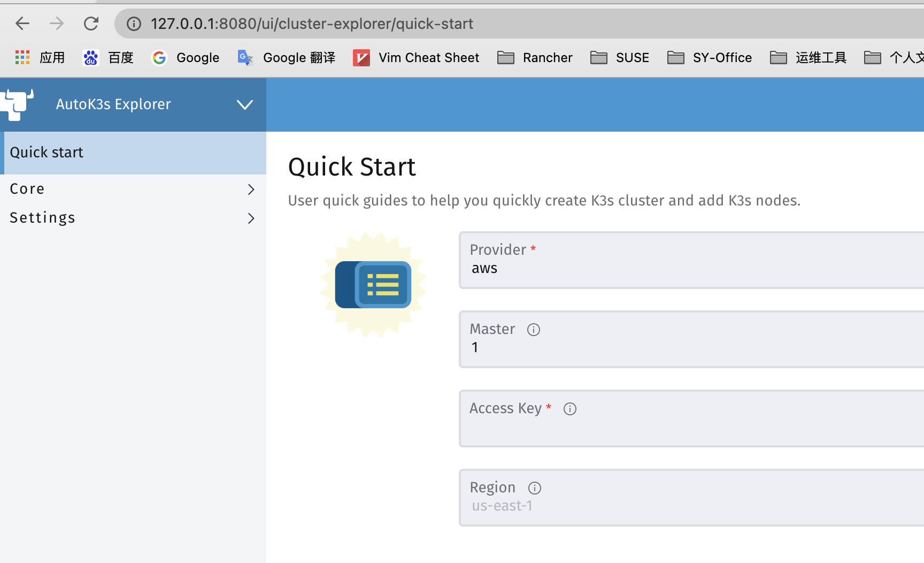924x563 pixels.
Task: Click the 应用 apps grid icon
Action: click(22, 57)
